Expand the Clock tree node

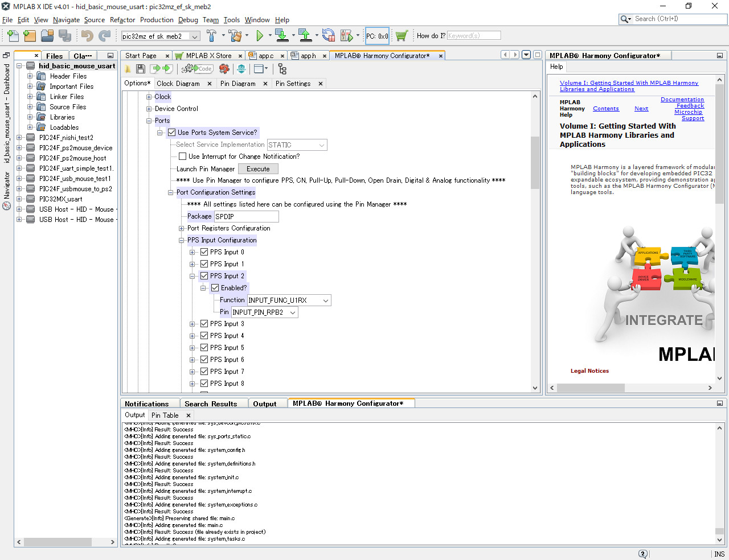[149, 97]
